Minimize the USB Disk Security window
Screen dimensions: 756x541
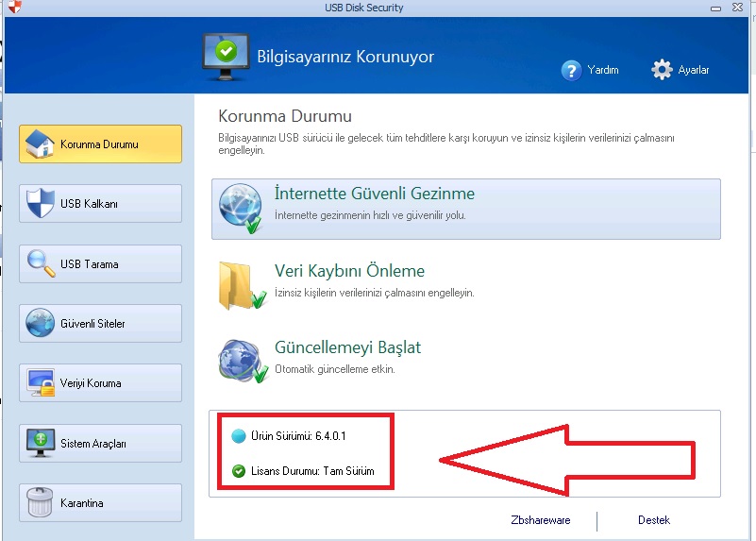pyautogui.click(x=716, y=8)
